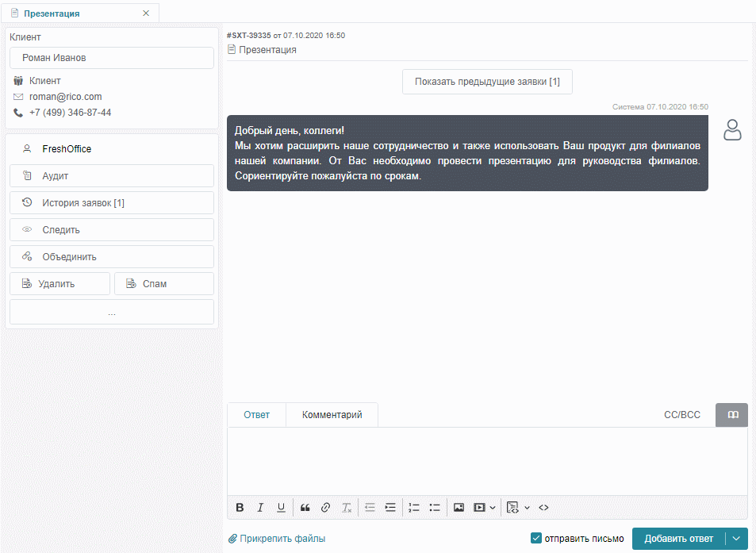The height and width of the screenshot is (553, 756).
Task: Expand more actions with the ... button
Action: 112,312
